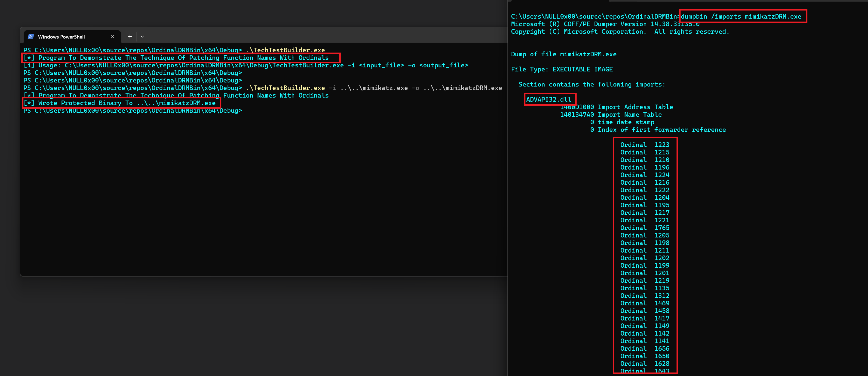Click 'Ordinal 1202' entry
The height and width of the screenshot is (376, 868).
click(x=645, y=258)
